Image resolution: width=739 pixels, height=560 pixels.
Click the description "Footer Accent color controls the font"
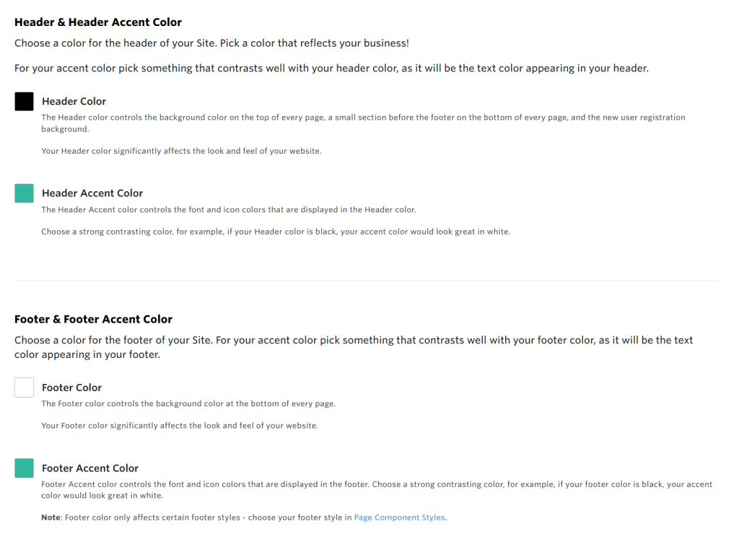[376, 484]
